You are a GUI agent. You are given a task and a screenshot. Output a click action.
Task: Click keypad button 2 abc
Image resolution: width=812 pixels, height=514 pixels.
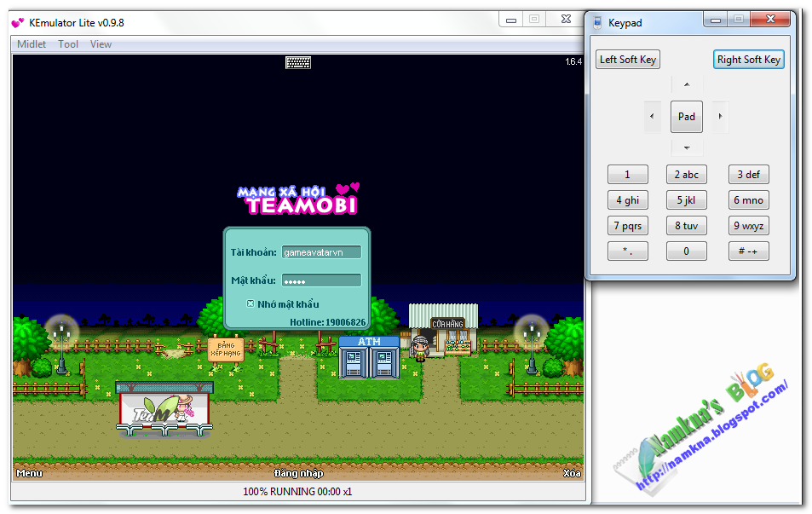coord(687,175)
